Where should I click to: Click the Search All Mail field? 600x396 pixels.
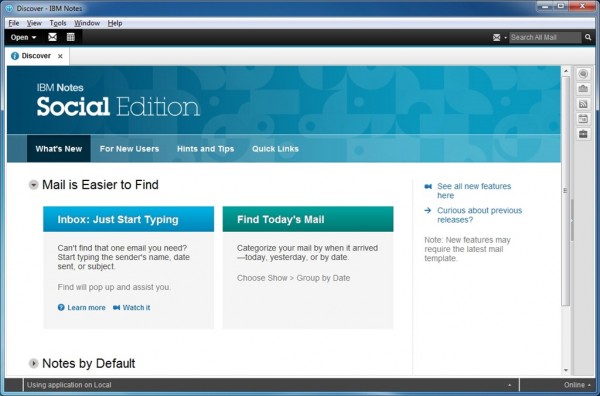tap(545, 37)
